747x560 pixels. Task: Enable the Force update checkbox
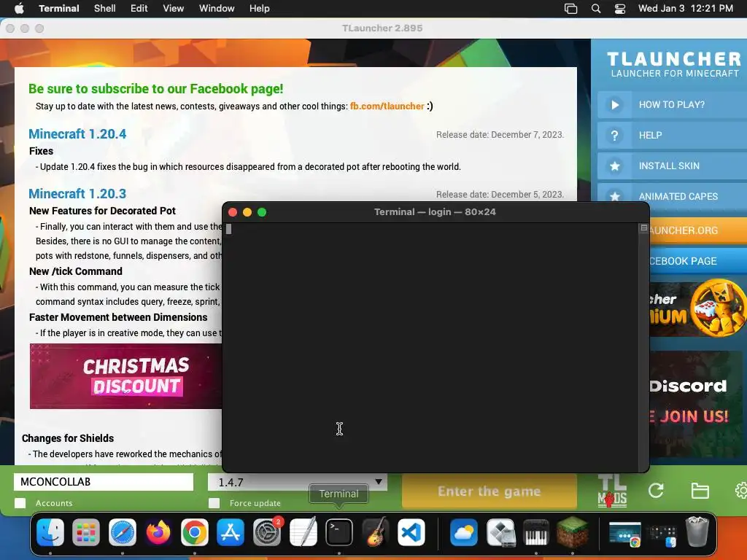coord(214,503)
